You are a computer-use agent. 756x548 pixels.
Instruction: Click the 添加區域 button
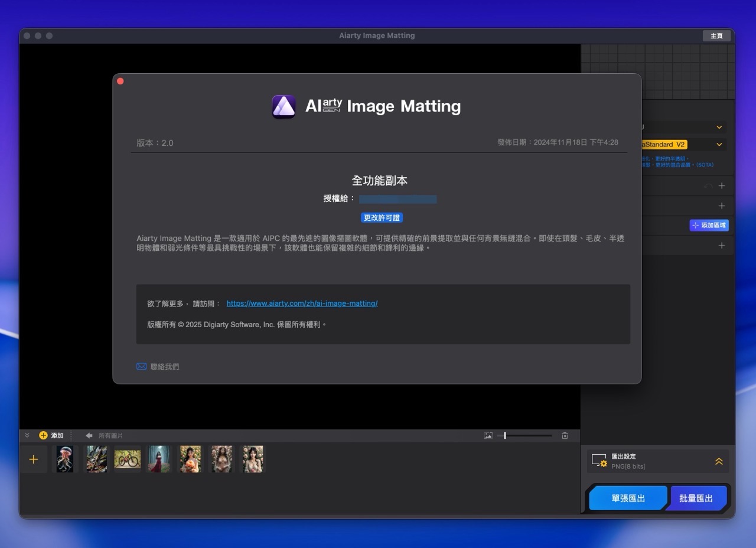[709, 225]
